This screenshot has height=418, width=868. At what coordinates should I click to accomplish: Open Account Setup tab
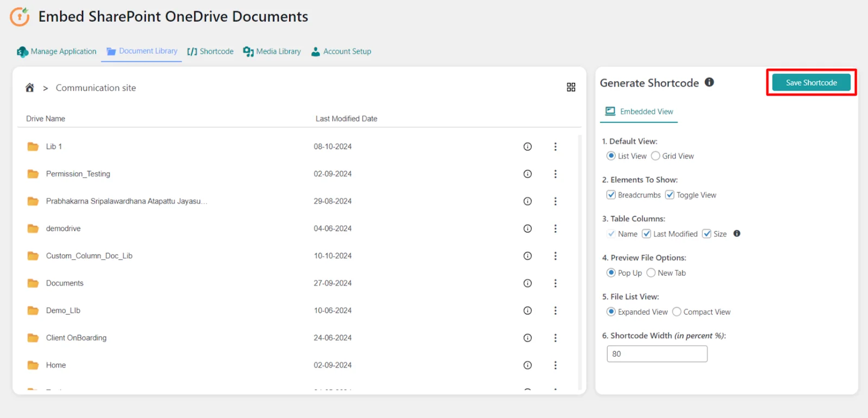coord(341,52)
